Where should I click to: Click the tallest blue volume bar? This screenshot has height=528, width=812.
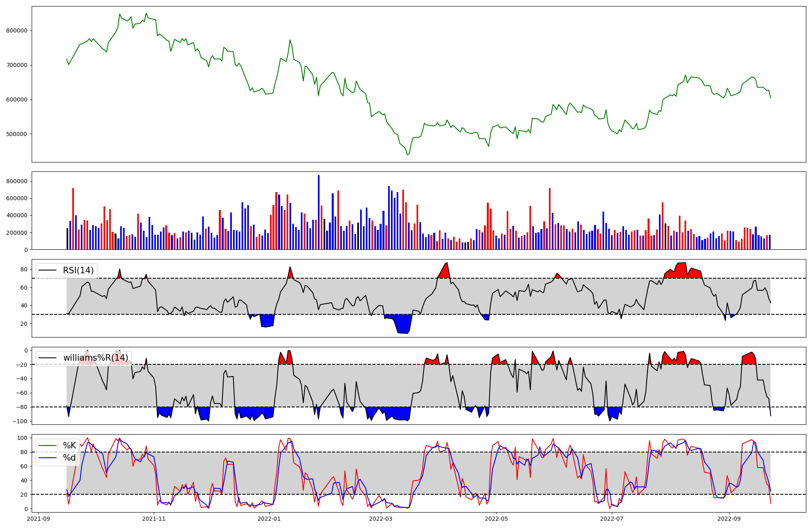click(319, 212)
